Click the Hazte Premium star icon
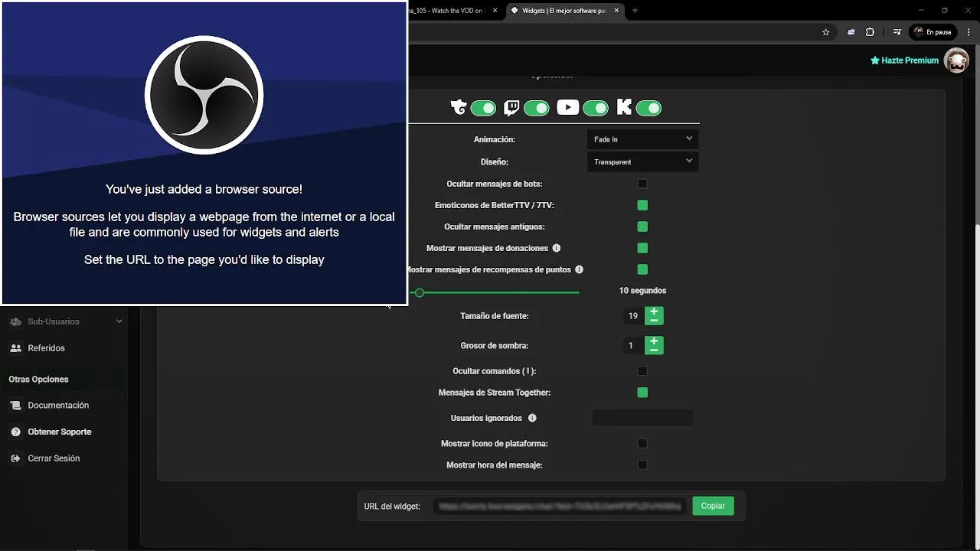Image resolution: width=980 pixels, height=551 pixels. 875,60
